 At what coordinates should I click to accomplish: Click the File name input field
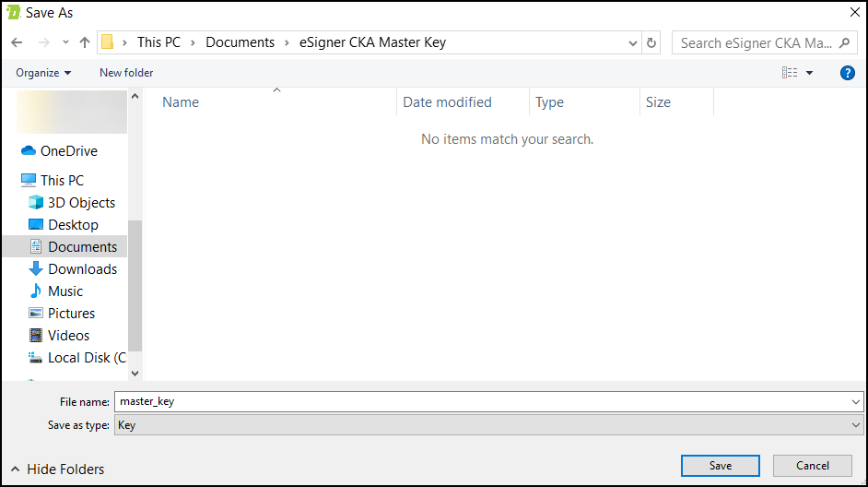[479, 401]
